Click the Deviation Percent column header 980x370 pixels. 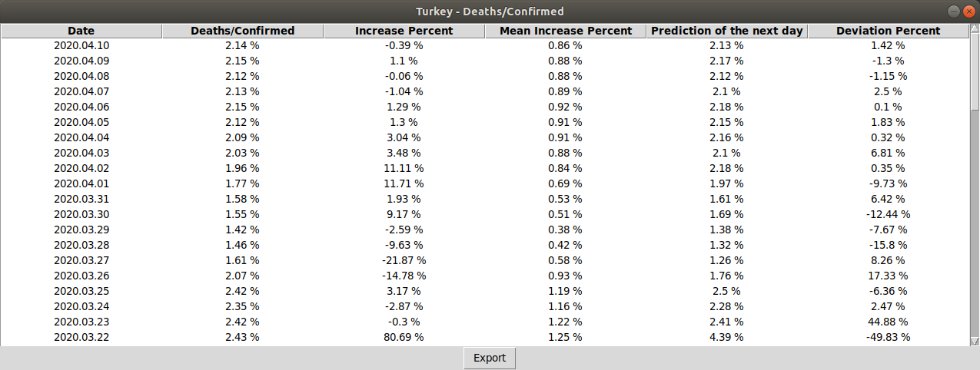(888, 31)
